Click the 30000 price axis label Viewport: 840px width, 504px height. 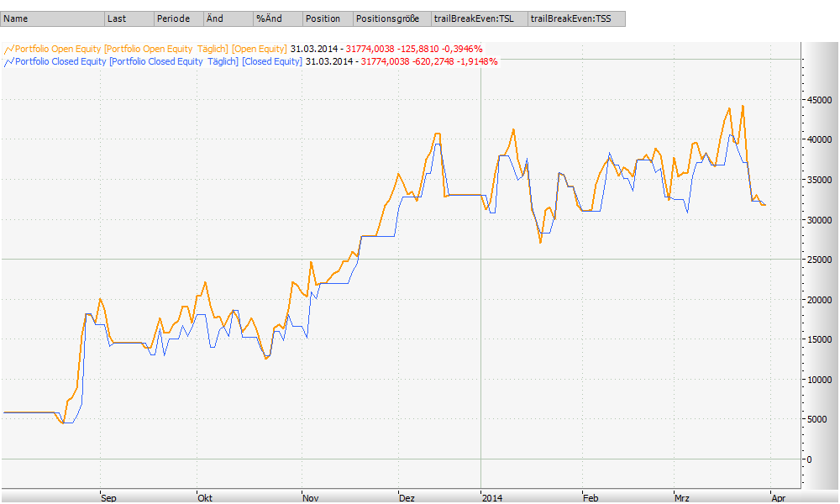click(x=820, y=220)
